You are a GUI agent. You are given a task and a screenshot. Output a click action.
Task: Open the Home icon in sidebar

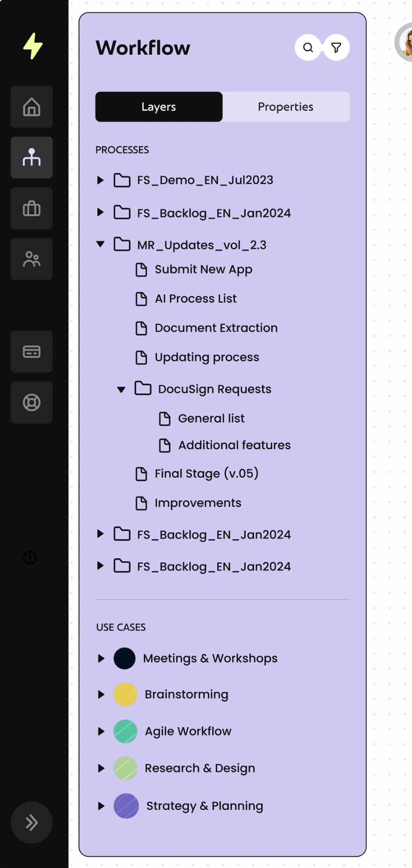[31, 107]
